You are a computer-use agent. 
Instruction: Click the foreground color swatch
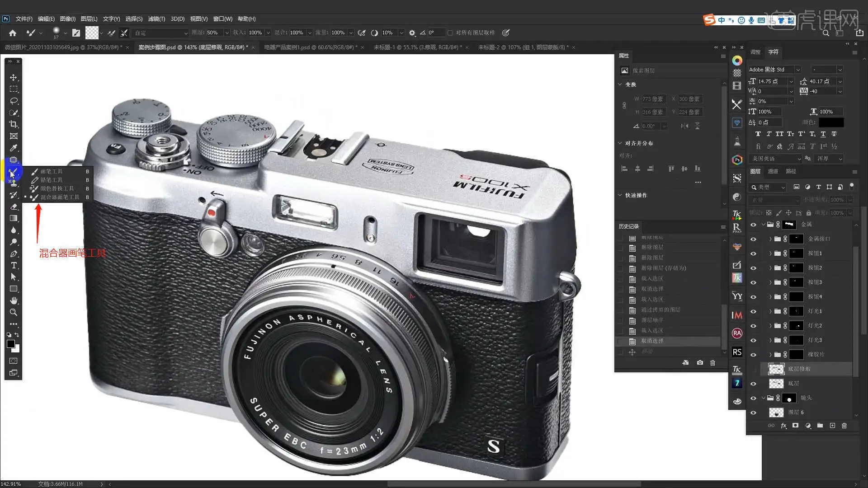point(11,344)
